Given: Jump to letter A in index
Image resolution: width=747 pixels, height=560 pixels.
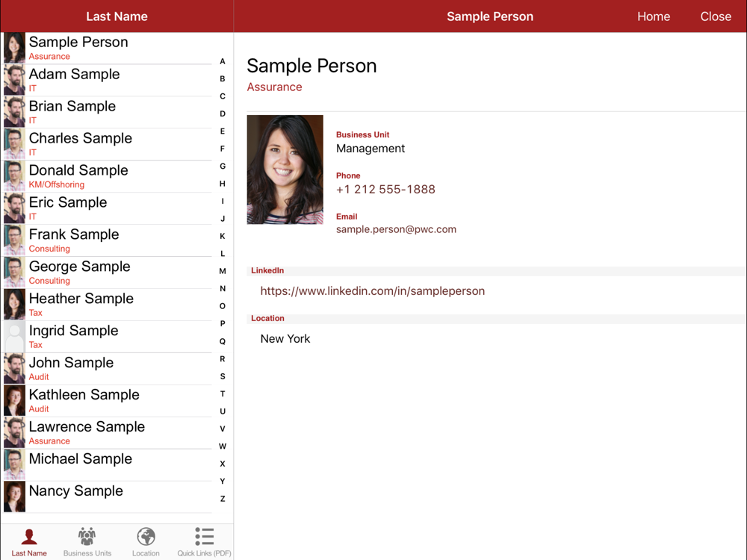Looking at the screenshot, I should [223, 61].
